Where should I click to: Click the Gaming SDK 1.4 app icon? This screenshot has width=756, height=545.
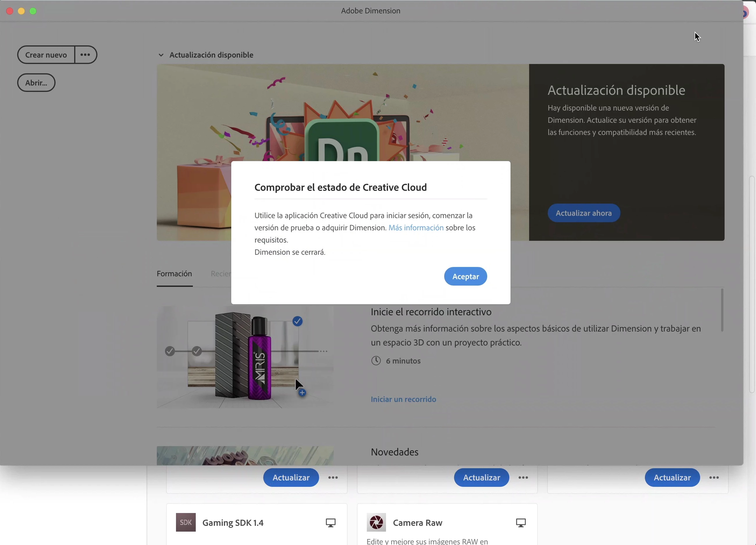pyautogui.click(x=186, y=522)
